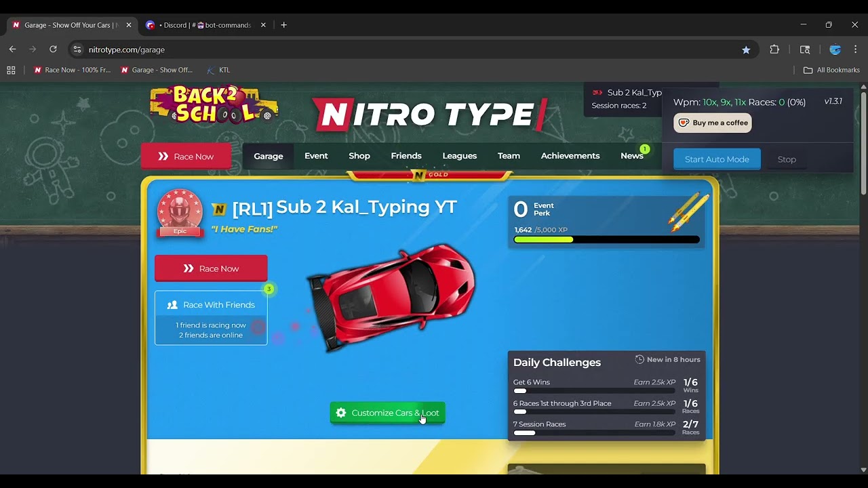The height and width of the screenshot is (488, 868).
Task: Click 'Daily Challenges' heading
Action: point(557,363)
